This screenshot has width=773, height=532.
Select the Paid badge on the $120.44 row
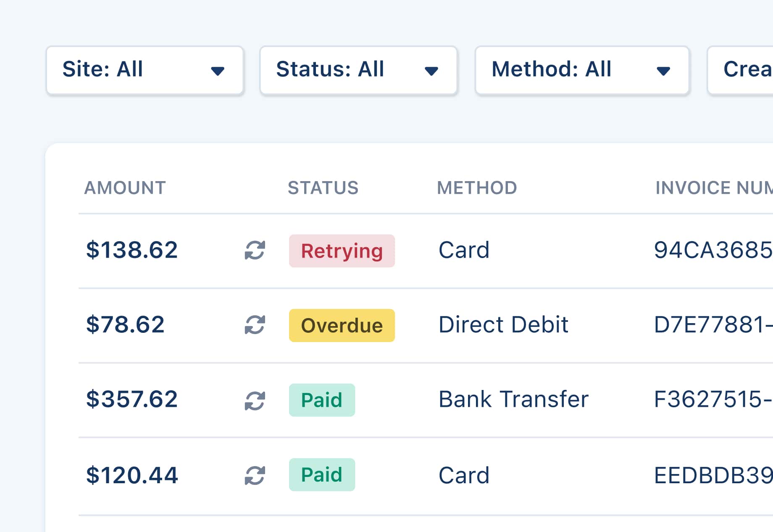pyautogui.click(x=322, y=474)
